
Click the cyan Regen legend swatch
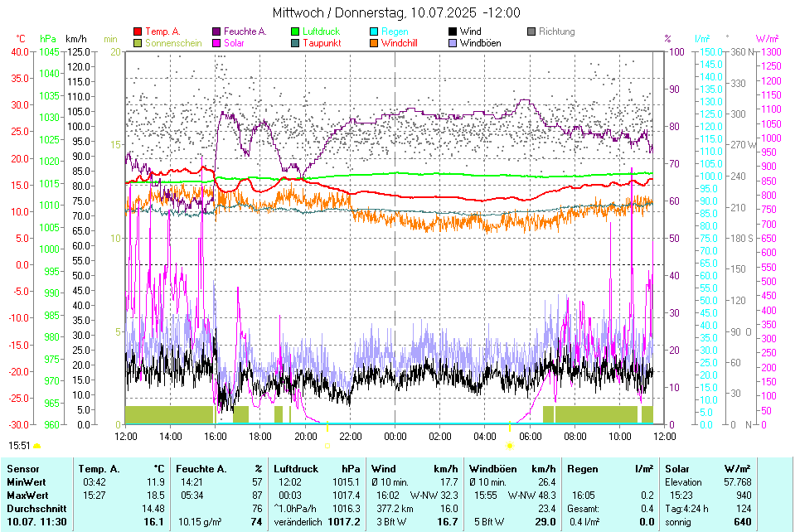click(x=373, y=31)
